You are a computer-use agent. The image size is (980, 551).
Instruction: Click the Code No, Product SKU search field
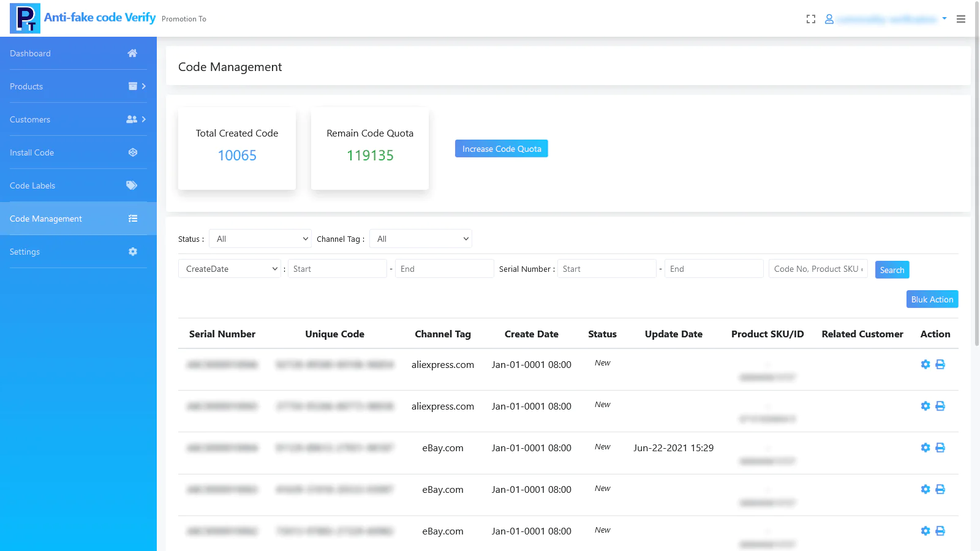(818, 269)
